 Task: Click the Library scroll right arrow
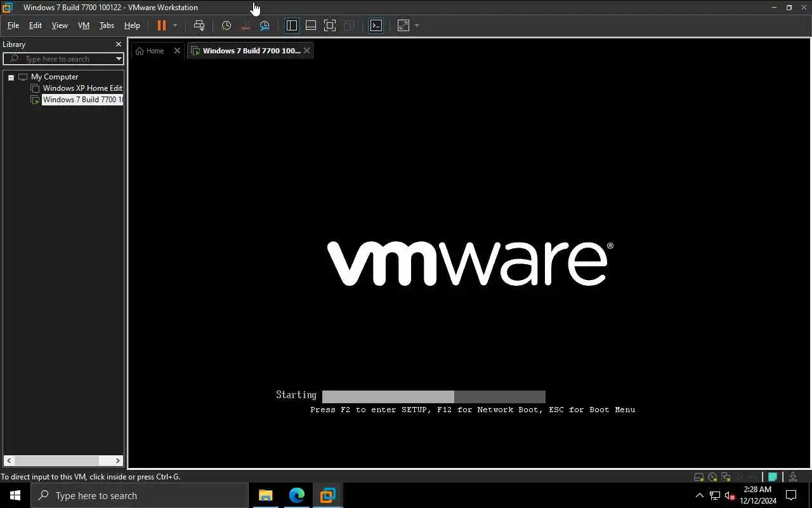point(118,460)
